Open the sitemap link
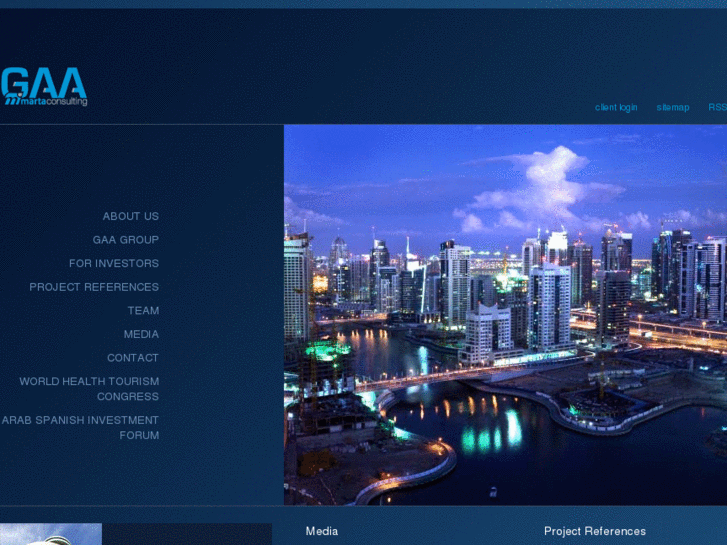727x545 pixels. click(x=673, y=108)
